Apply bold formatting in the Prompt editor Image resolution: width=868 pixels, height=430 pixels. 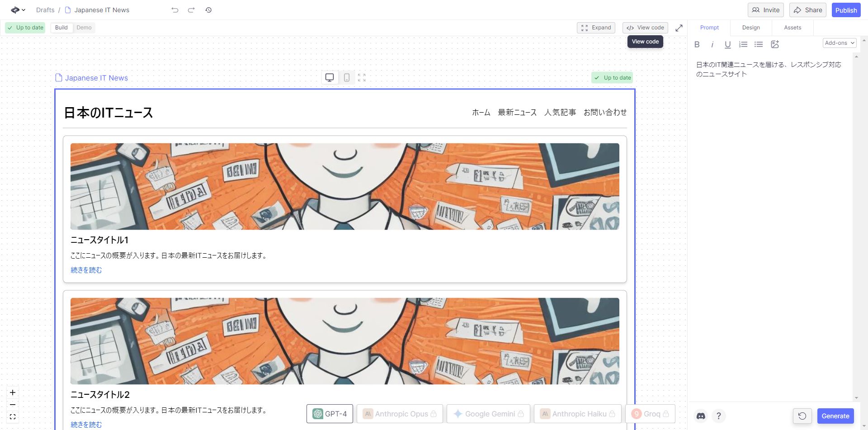pos(697,44)
